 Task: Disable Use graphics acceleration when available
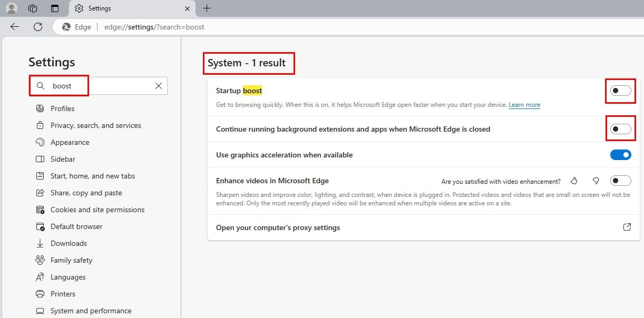[620, 155]
